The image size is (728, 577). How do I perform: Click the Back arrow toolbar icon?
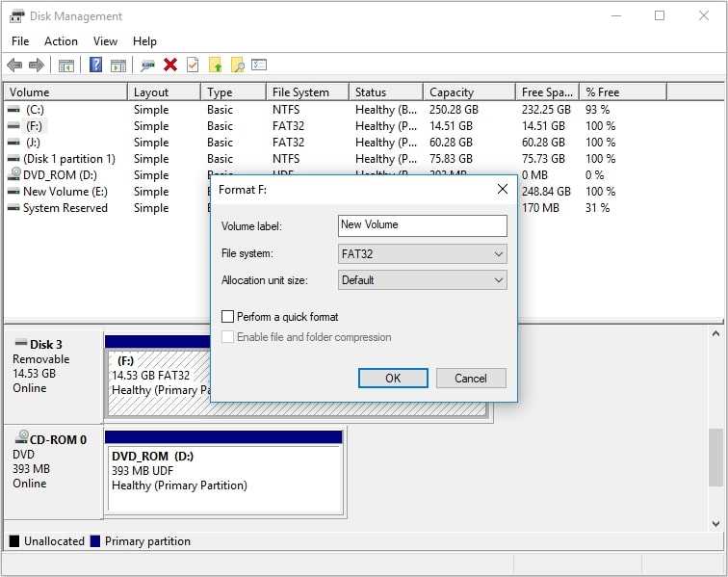point(14,66)
